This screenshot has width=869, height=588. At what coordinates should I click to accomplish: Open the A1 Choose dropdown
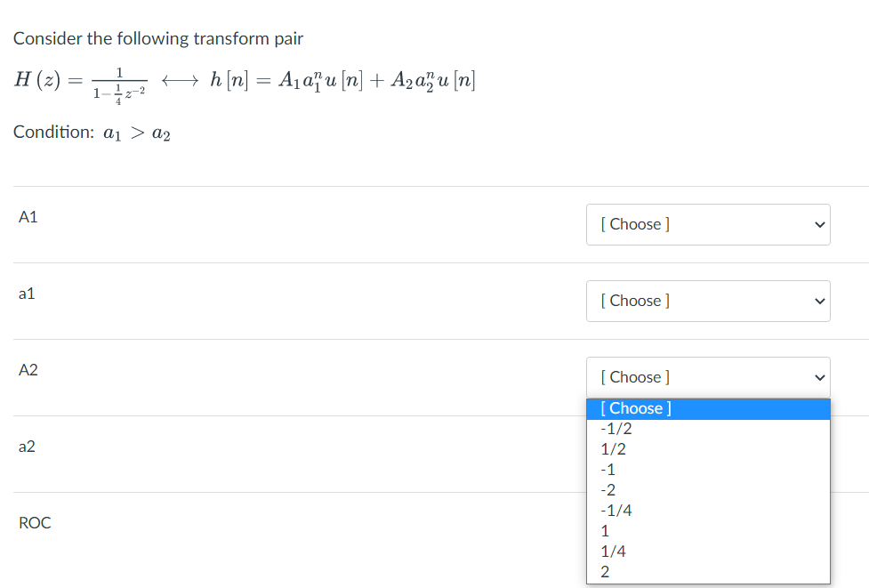tap(707, 224)
